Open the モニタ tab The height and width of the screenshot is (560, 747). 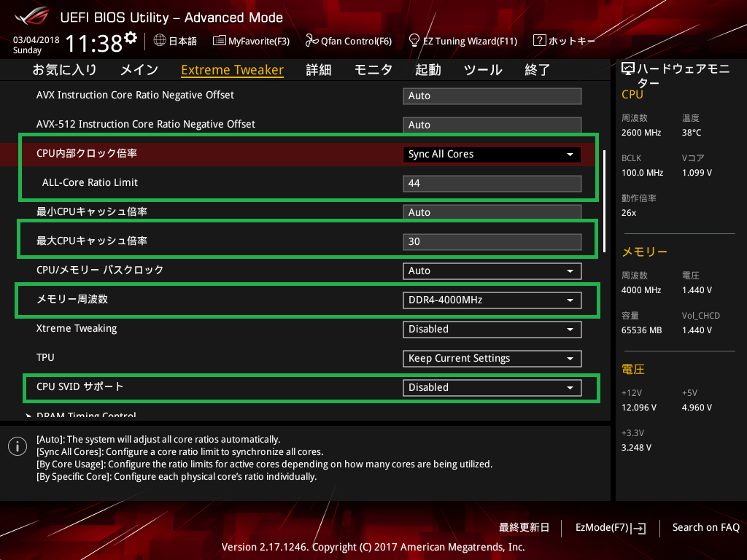pos(373,70)
